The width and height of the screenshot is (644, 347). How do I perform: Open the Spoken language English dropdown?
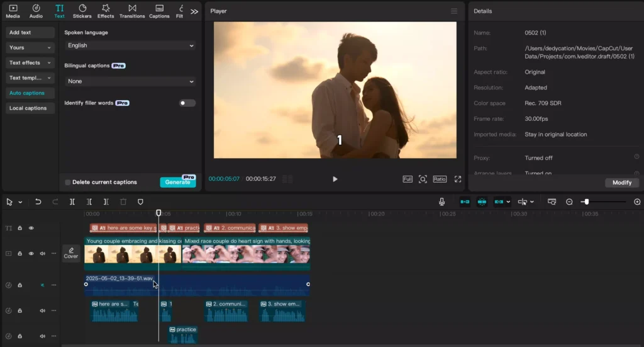pos(130,45)
